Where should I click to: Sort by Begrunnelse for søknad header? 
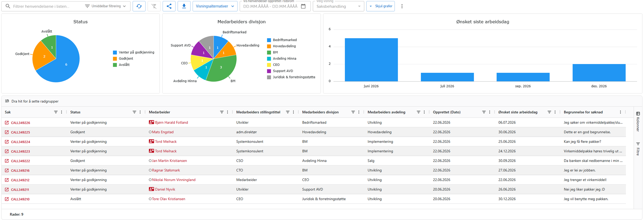point(583,112)
